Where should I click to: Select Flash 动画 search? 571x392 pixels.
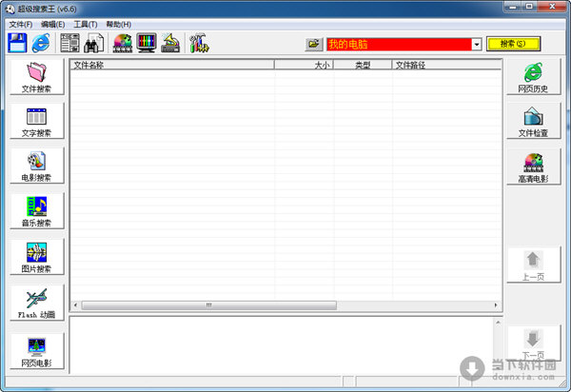[37, 304]
